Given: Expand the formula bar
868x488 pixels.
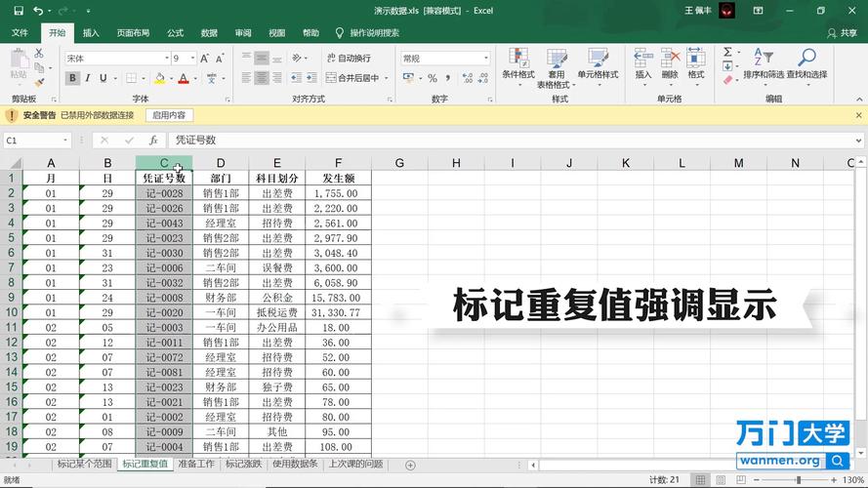Looking at the screenshot, I should [x=858, y=141].
